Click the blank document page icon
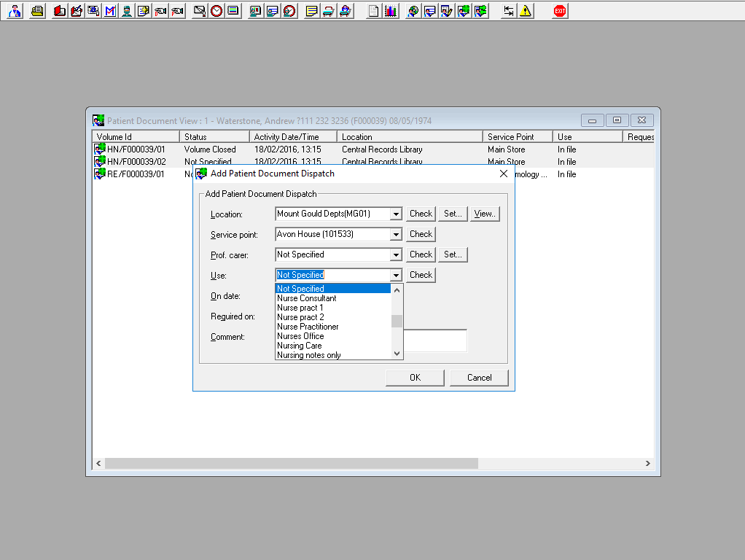This screenshot has width=745, height=560. point(373,11)
